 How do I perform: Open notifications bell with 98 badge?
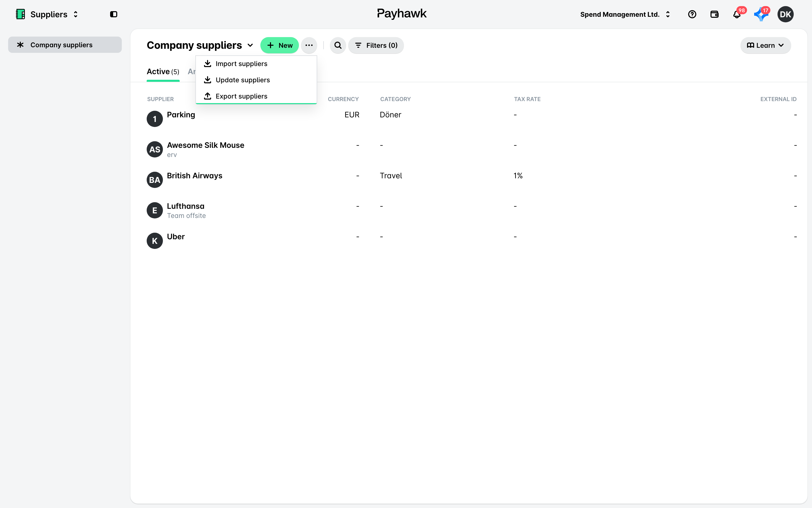737,14
